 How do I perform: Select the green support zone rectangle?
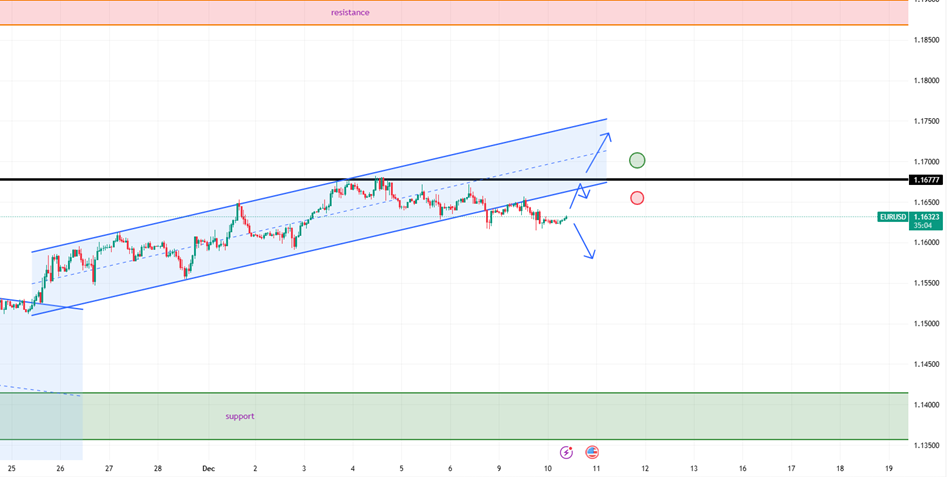click(600, 416)
